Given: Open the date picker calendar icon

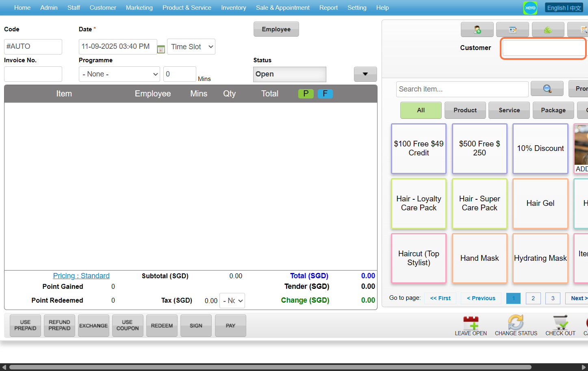Looking at the screenshot, I should [x=161, y=49].
